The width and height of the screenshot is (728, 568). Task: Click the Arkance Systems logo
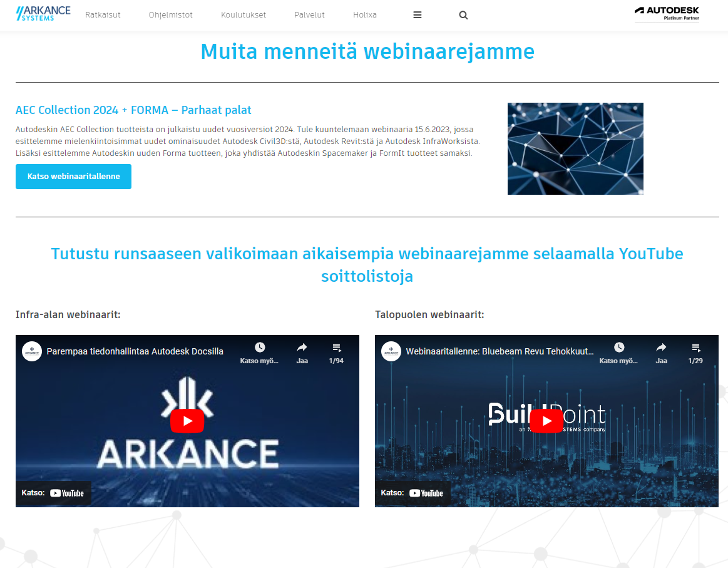click(43, 14)
